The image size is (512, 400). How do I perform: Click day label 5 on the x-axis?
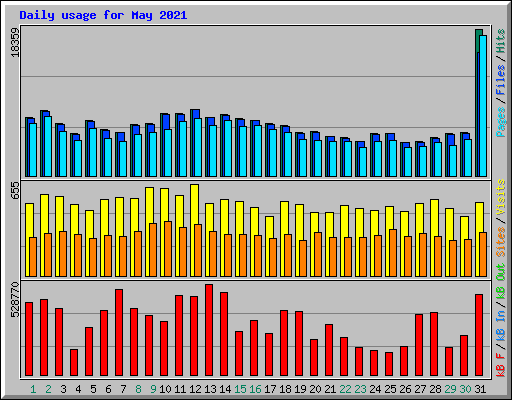(x=93, y=389)
